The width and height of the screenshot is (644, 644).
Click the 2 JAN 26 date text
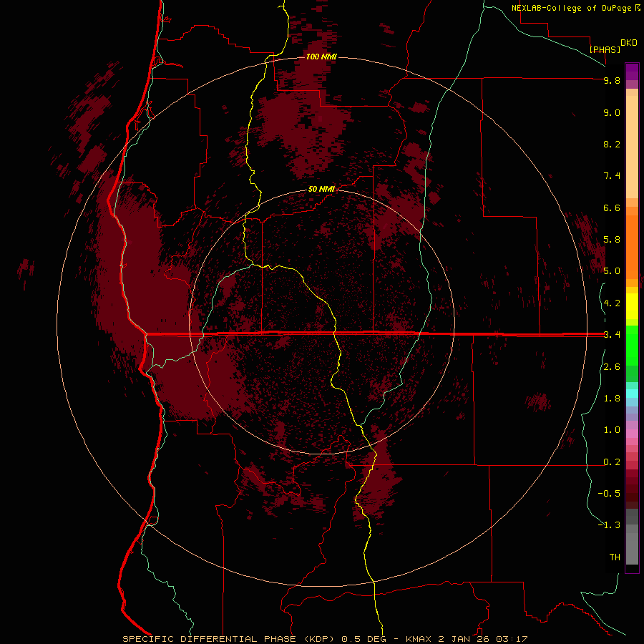point(464,639)
